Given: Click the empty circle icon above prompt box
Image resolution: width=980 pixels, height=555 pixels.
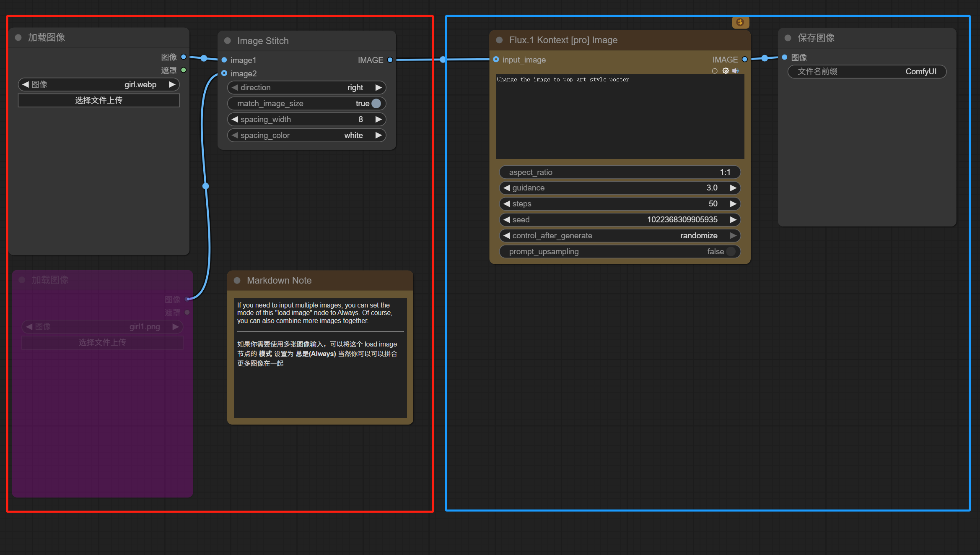Looking at the screenshot, I should [x=715, y=71].
